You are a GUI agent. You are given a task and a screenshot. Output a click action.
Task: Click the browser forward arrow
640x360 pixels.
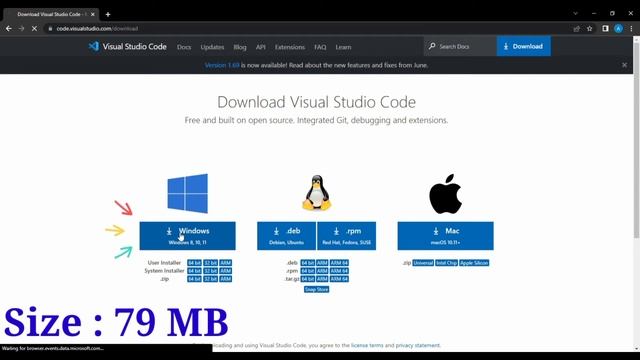(21, 29)
